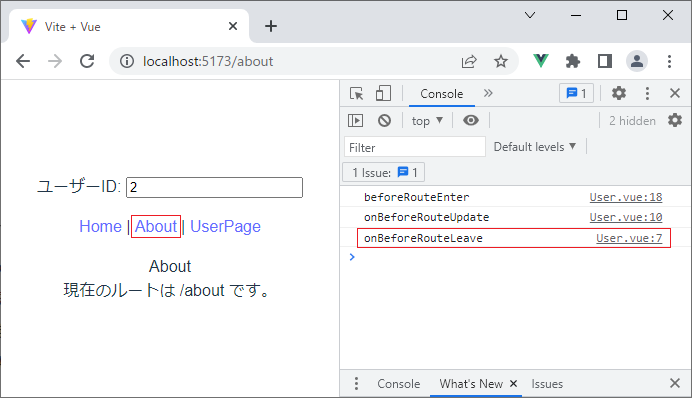Switch to the What's New drawer tab
Image resolution: width=692 pixels, height=398 pixels.
471,383
